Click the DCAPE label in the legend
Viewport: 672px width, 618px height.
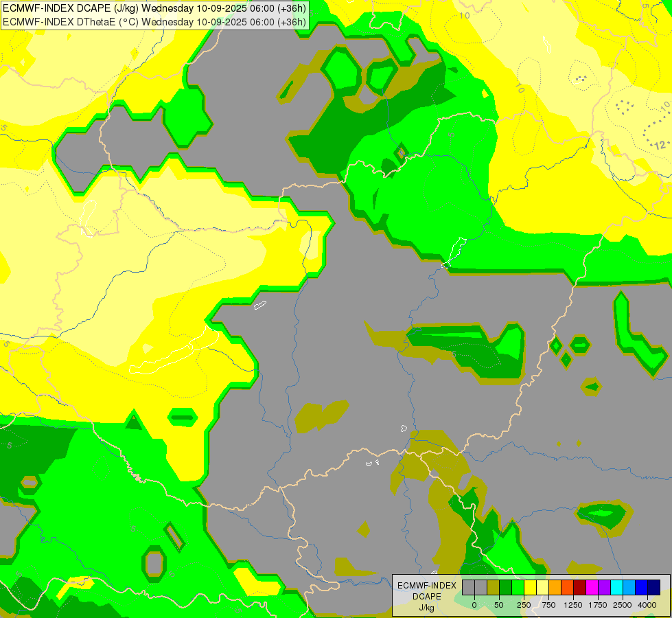click(x=426, y=597)
